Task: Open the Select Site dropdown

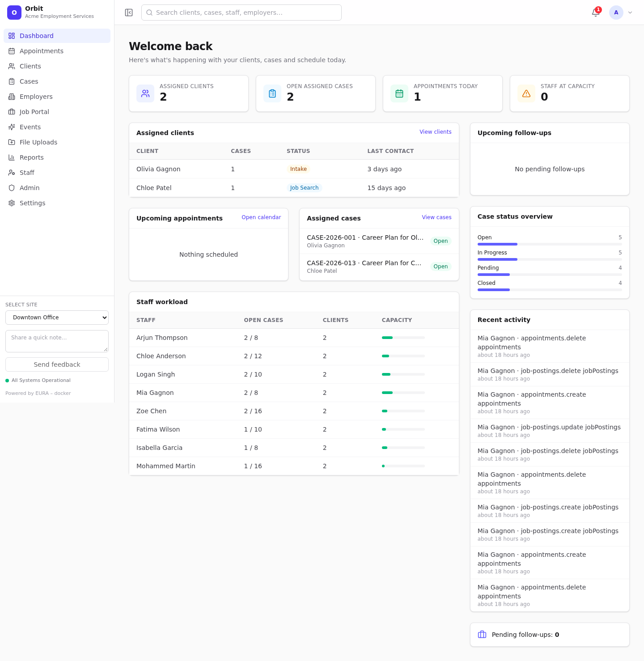Action: pyautogui.click(x=57, y=318)
